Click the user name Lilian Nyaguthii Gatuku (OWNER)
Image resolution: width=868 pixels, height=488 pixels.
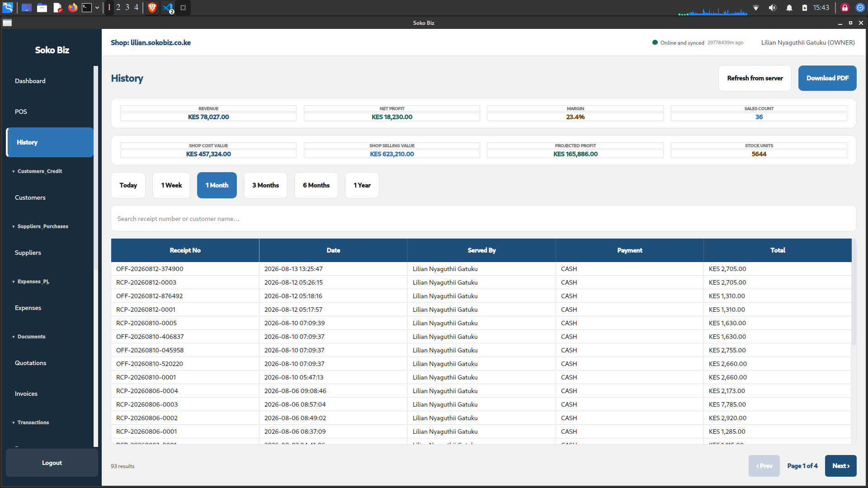coord(808,42)
